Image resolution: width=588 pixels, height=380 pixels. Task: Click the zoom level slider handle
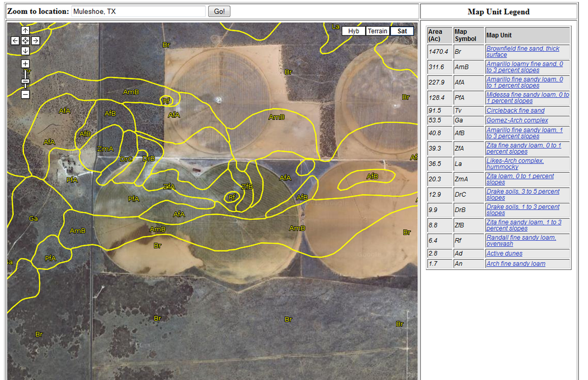click(25, 81)
